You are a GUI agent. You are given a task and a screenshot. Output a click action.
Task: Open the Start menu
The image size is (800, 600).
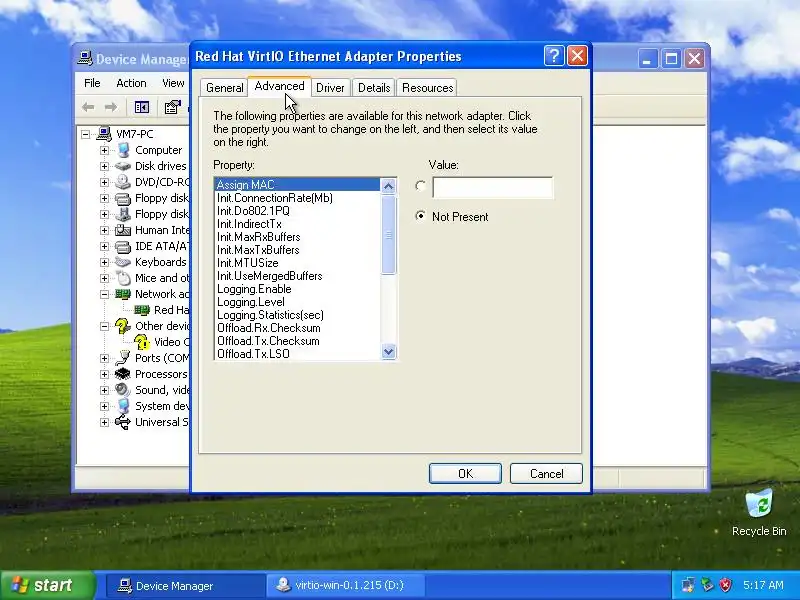pyautogui.click(x=48, y=585)
